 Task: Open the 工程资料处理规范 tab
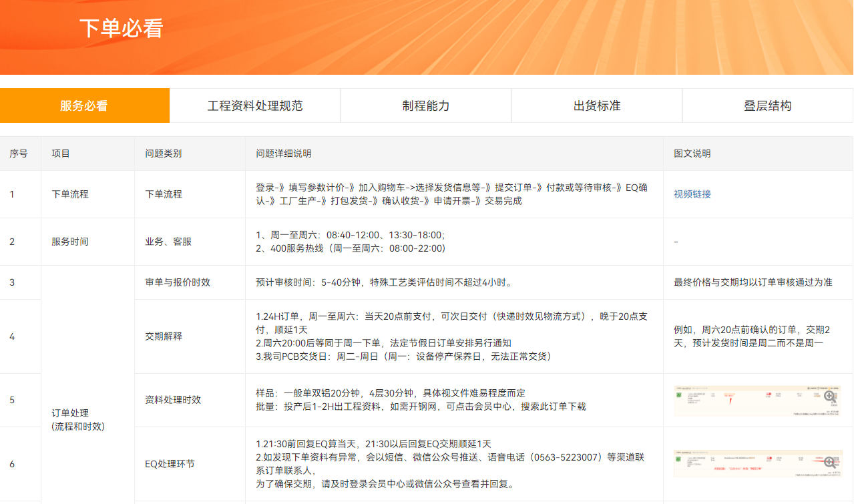[x=255, y=105]
